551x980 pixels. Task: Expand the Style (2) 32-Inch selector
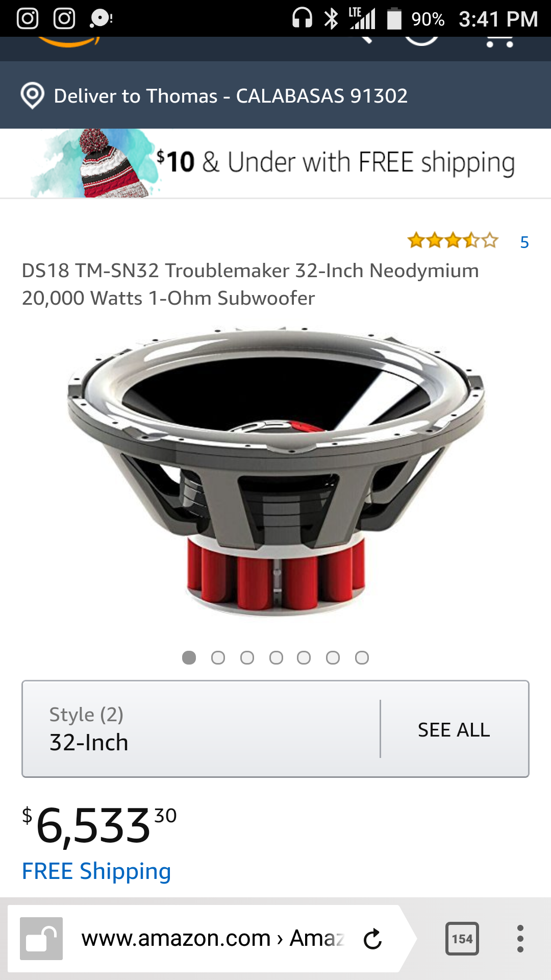click(x=201, y=729)
